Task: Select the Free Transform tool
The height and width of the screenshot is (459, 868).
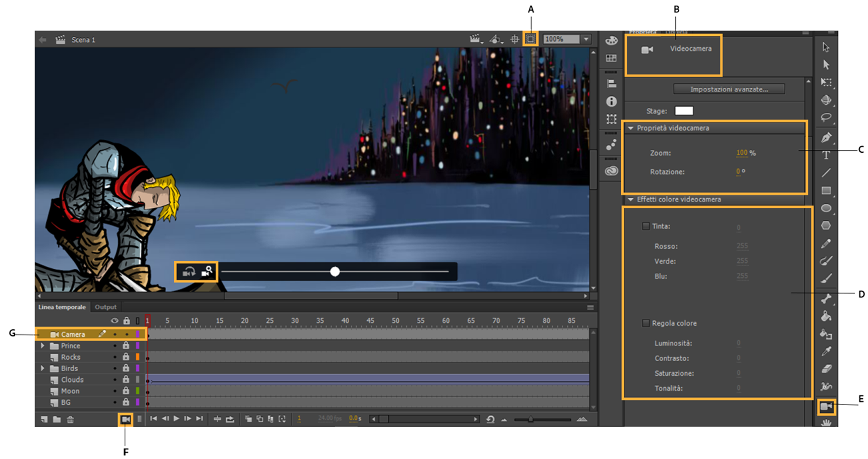Action: pyautogui.click(x=826, y=82)
